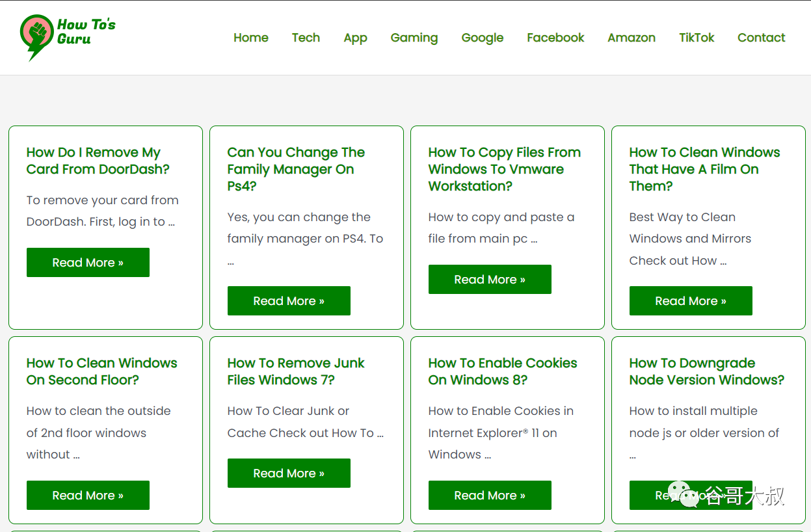Open the Facebook category
811x532 pixels.
(555, 38)
